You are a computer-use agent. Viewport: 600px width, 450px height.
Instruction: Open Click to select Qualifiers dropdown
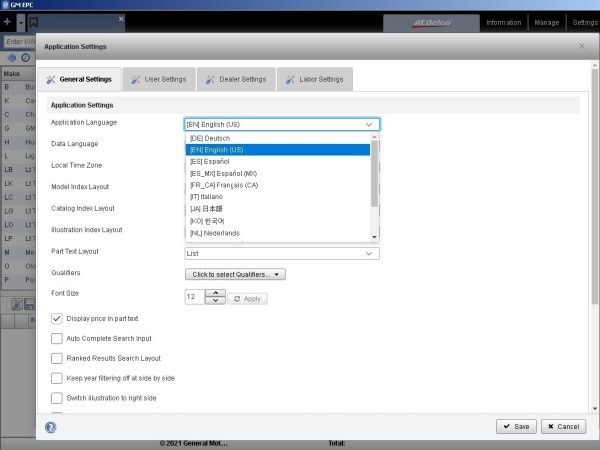235,274
